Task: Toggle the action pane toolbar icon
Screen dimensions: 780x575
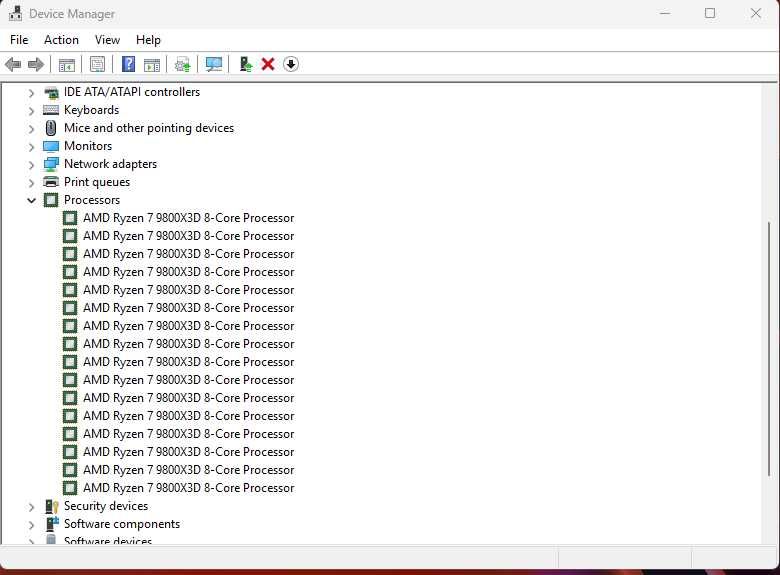Action: point(152,65)
